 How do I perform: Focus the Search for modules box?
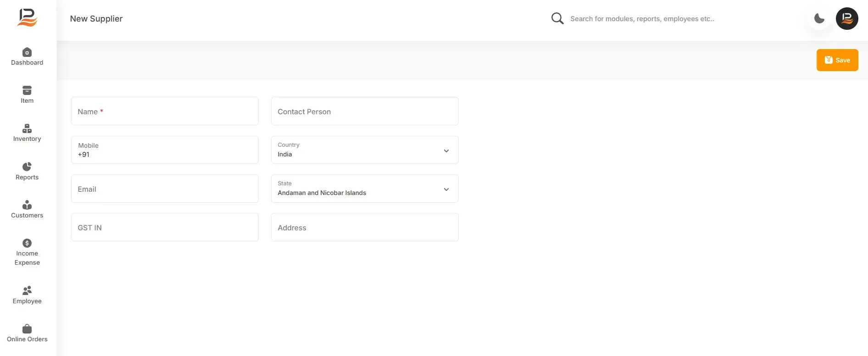(642, 19)
